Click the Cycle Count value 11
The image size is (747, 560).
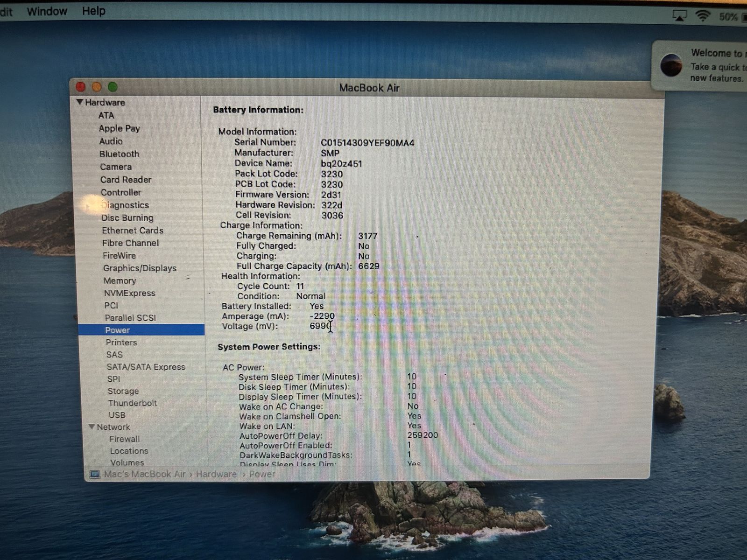pyautogui.click(x=300, y=286)
